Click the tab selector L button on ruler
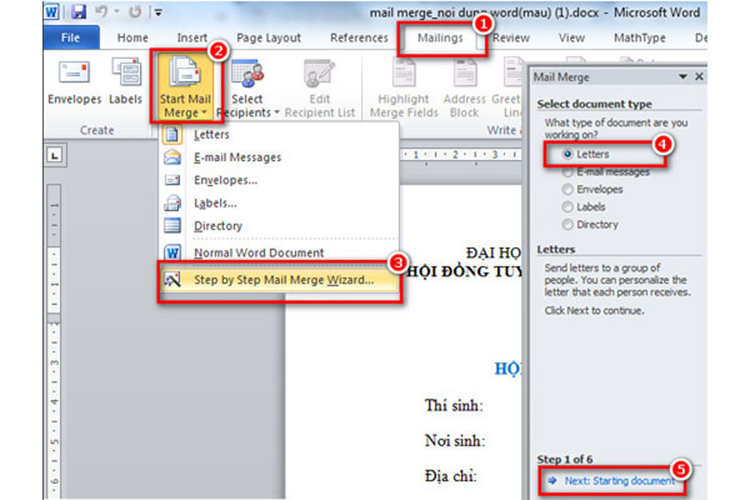750x500 pixels. coord(55,156)
